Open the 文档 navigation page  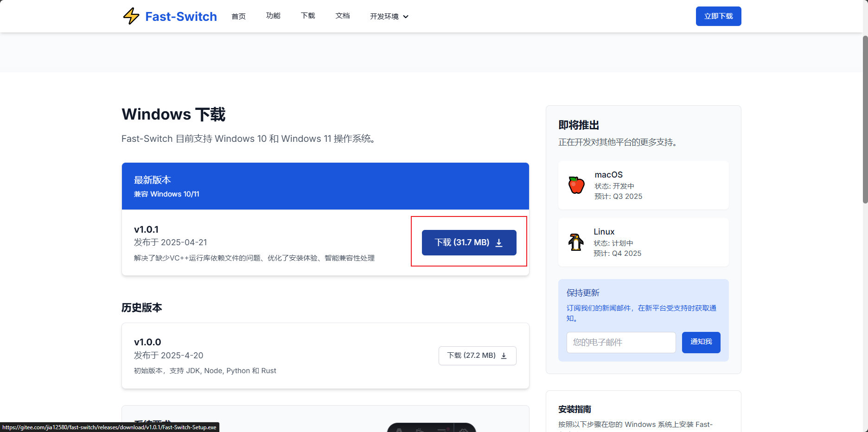[x=343, y=16]
